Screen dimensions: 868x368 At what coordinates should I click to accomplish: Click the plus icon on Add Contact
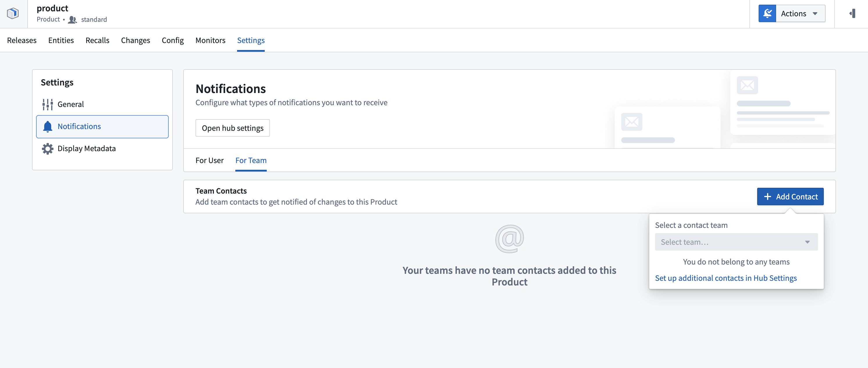point(767,196)
